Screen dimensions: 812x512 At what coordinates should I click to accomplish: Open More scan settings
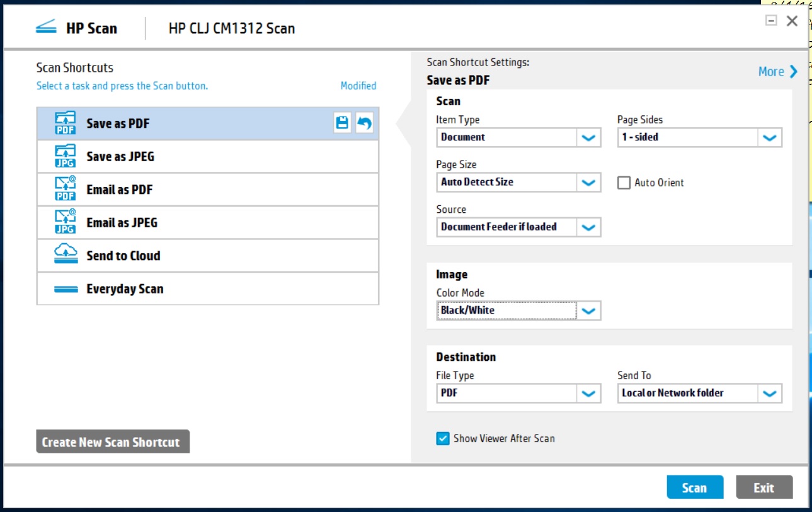coord(777,72)
